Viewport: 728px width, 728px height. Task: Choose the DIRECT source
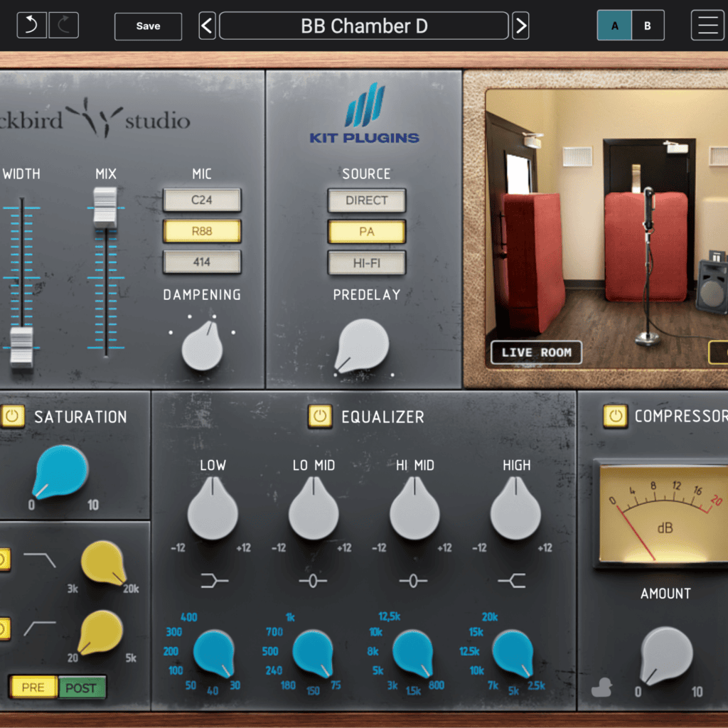(x=367, y=200)
